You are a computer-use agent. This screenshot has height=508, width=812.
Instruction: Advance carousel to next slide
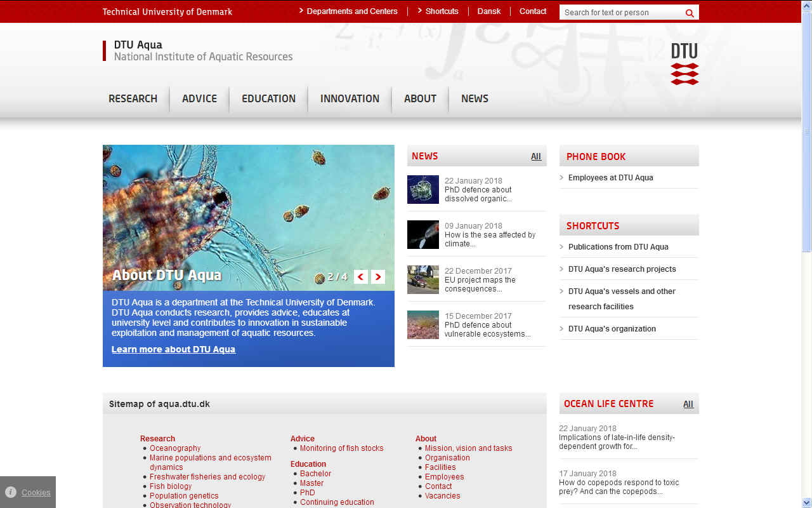pos(378,277)
